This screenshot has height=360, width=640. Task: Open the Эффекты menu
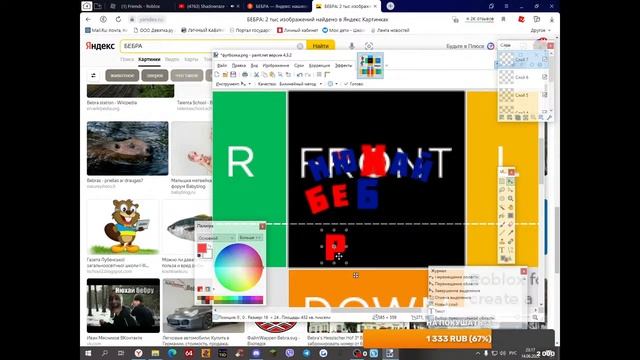pos(343,65)
